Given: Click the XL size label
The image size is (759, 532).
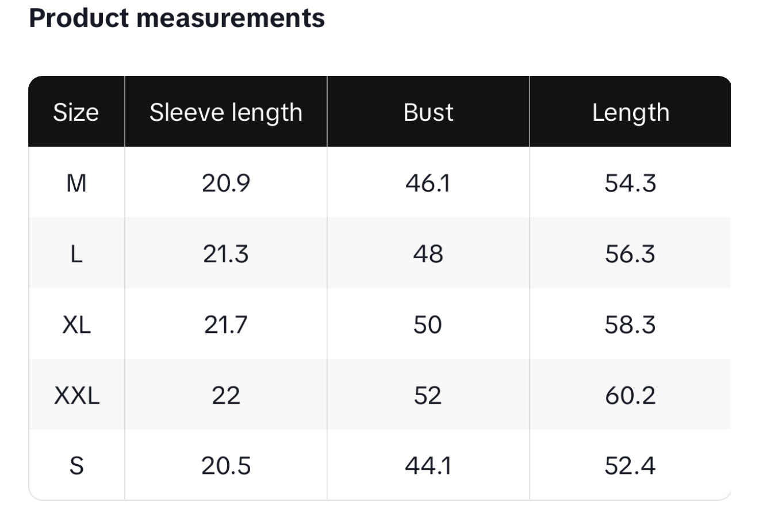Looking at the screenshot, I should pos(76,325).
